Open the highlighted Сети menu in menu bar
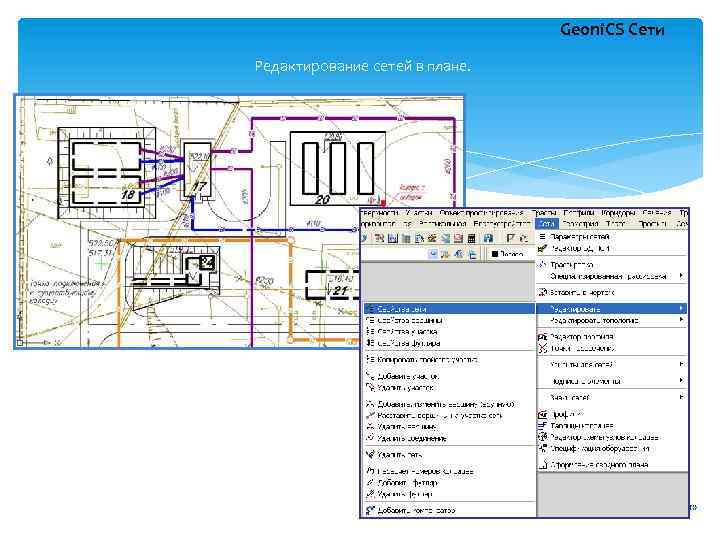The width and height of the screenshot is (720, 540). (x=546, y=224)
